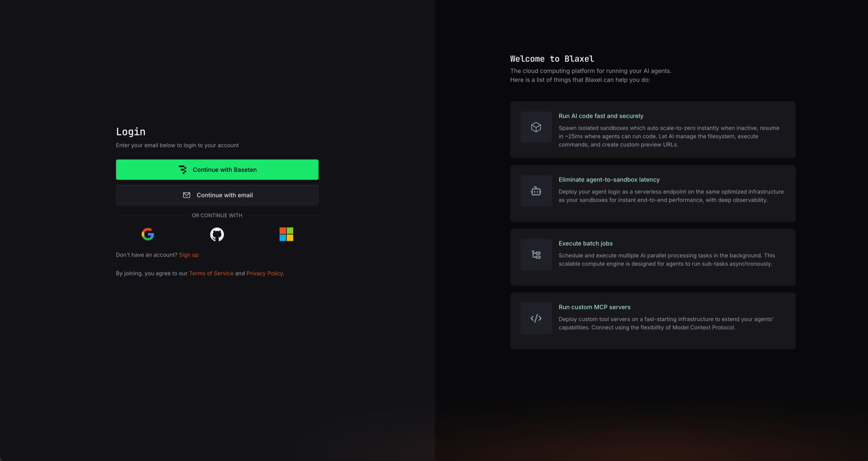
Task: Click the code brackets MCP servers icon
Action: (x=536, y=318)
